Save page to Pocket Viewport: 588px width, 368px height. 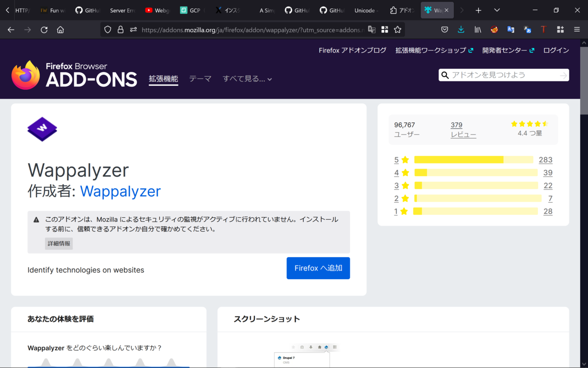tap(444, 30)
